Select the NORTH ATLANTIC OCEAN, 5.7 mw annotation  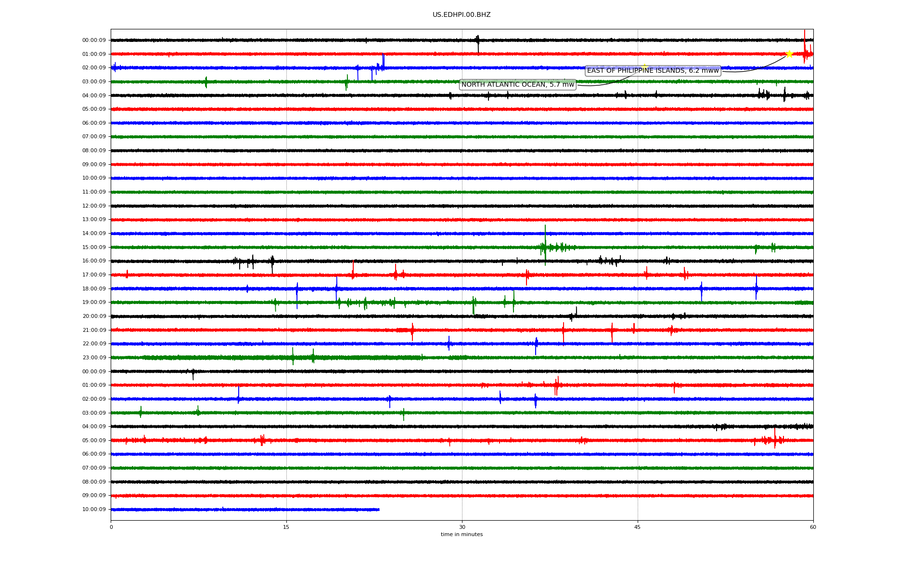[x=518, y=85]
